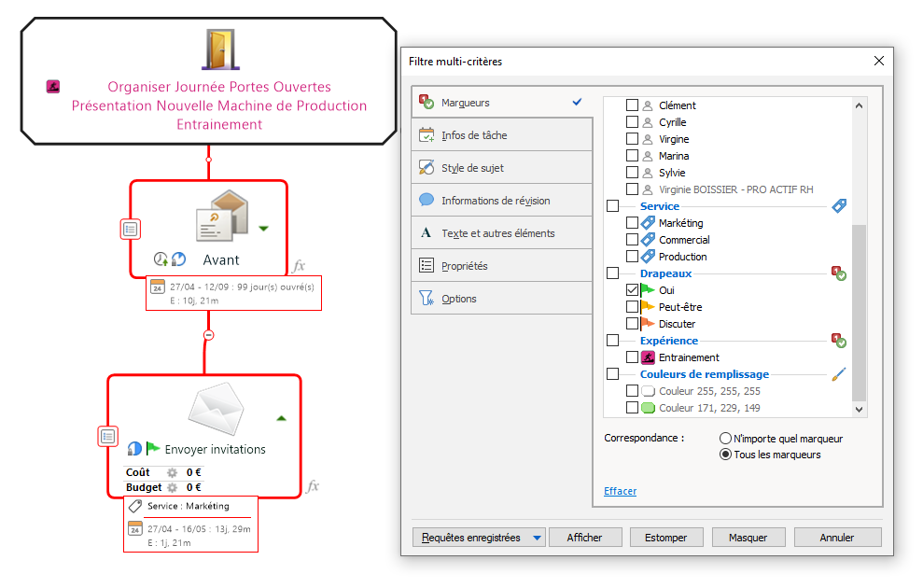Open the Requêtes enregistrées dropdown arrow
Image resolution: width=923 pixels, height=588 pixels.
tap(537, 538)
